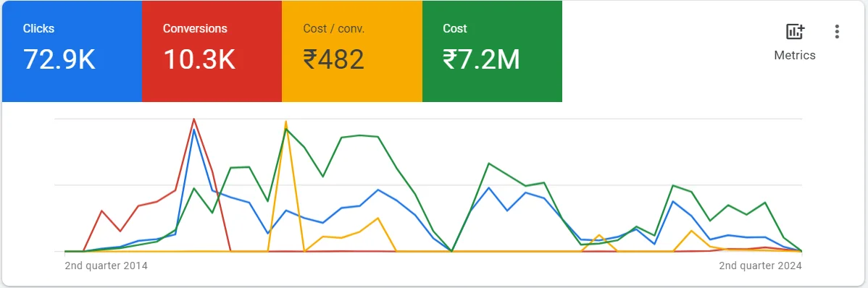Image resolution: width=868 pixels, height=288 pixels.
Task: Click mid-chart point where all lines hit zero
Action: click(x=452, y=251)
